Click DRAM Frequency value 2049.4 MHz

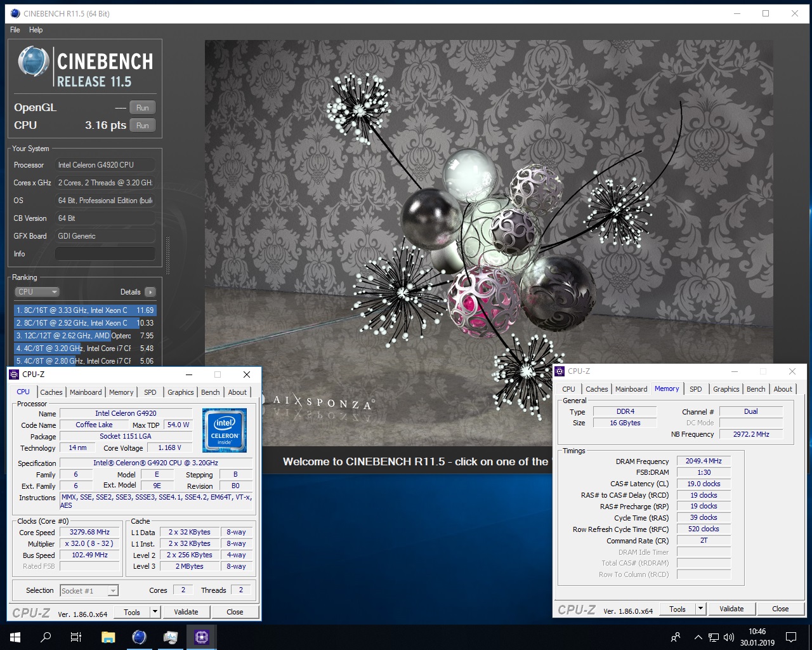(x=704, y=461)
